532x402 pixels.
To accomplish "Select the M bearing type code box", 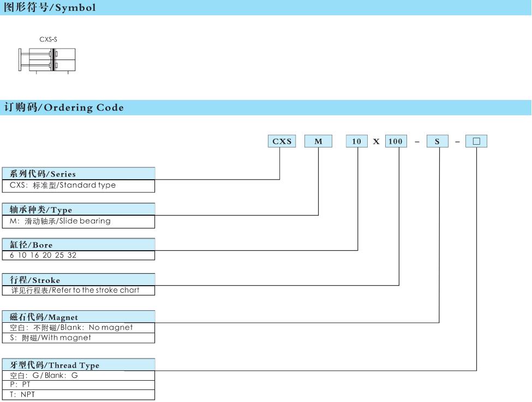I will [319, 141].
